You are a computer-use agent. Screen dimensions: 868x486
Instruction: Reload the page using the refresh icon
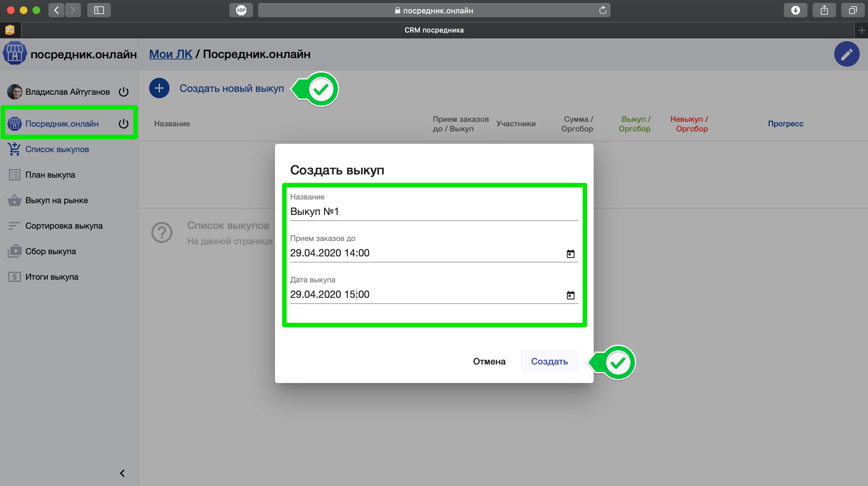(603, 11)
